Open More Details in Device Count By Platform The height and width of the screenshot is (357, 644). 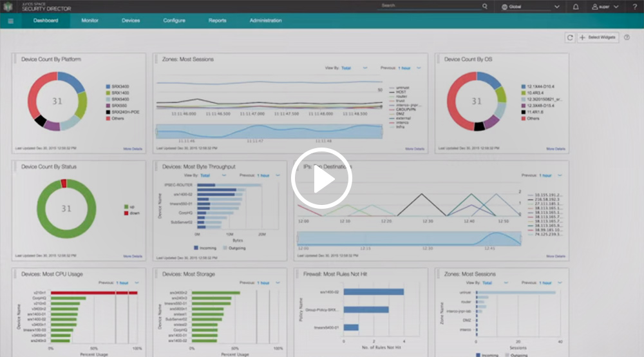(x=133, y=149)
